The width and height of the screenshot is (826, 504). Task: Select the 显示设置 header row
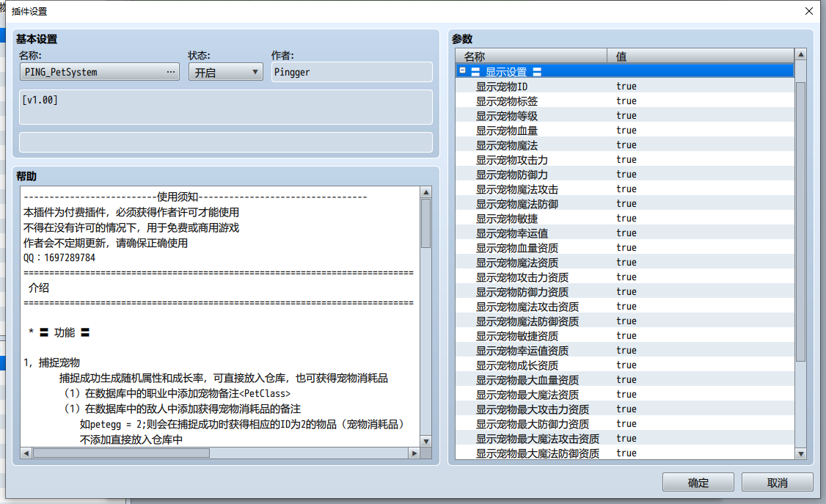point(625,71)
